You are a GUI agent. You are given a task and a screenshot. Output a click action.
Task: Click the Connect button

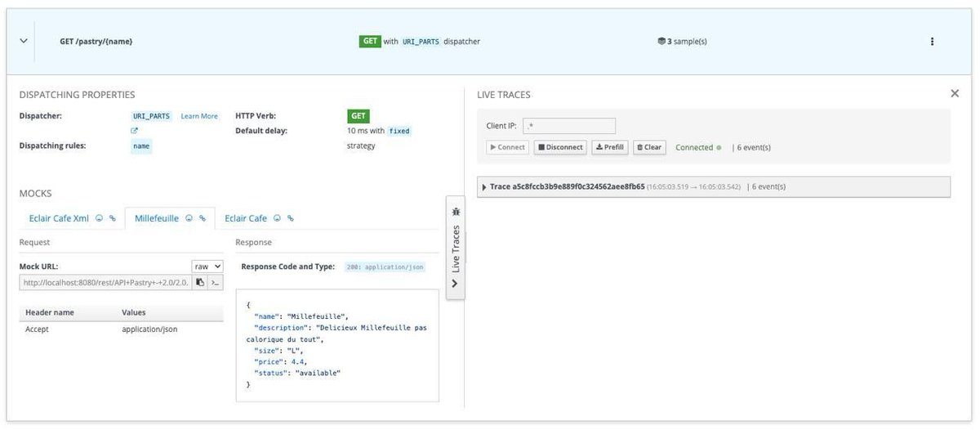(507, 148)
